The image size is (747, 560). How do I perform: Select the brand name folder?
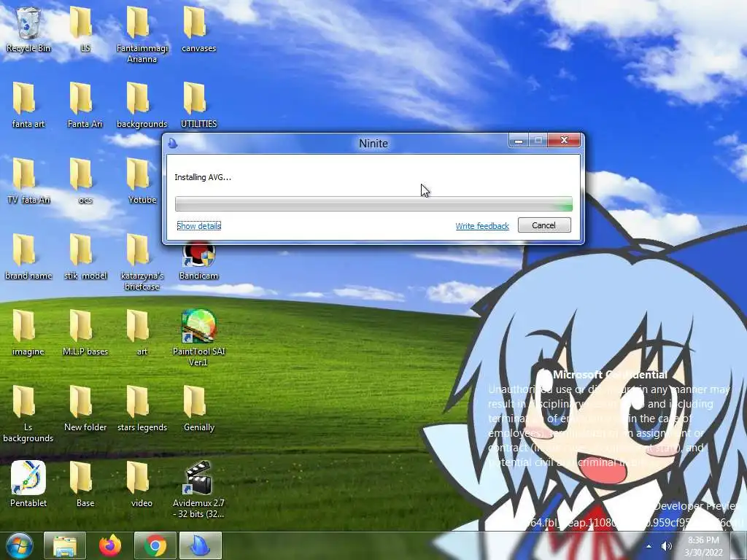tap(28, 257)
